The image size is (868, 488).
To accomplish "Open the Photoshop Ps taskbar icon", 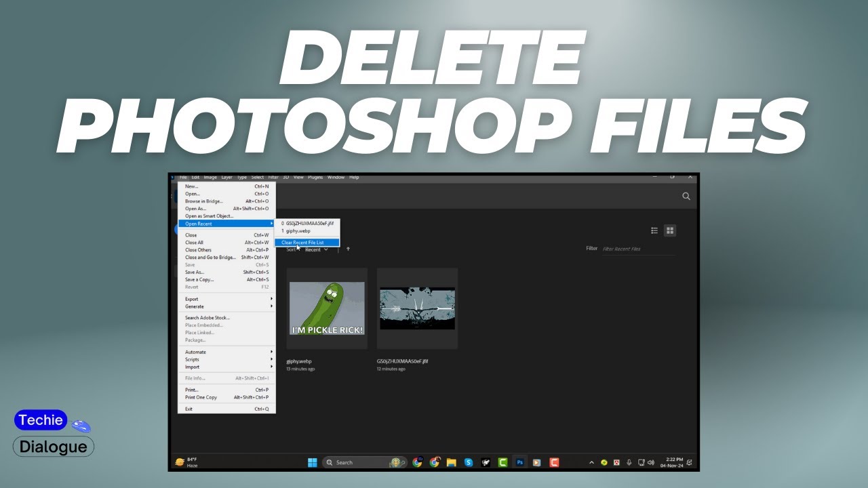I will click(x=520, y=462).
